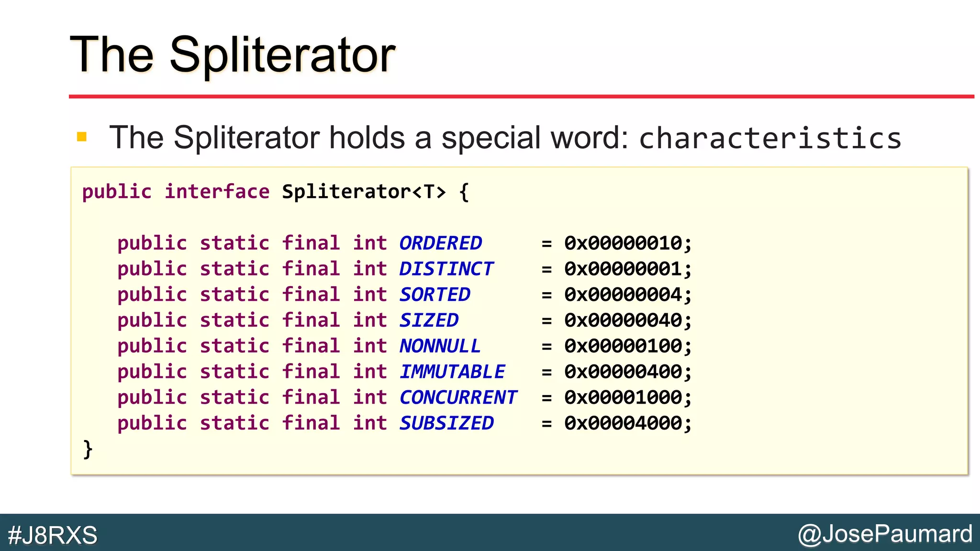
Task: Select the SIZED constant name
Action: coord(429,320)
